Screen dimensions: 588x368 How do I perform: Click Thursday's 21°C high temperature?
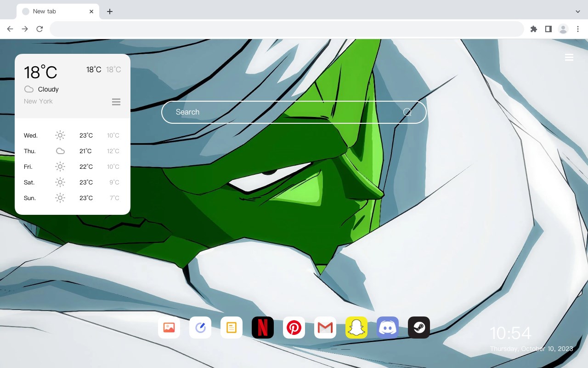click(x=85, y=151)
